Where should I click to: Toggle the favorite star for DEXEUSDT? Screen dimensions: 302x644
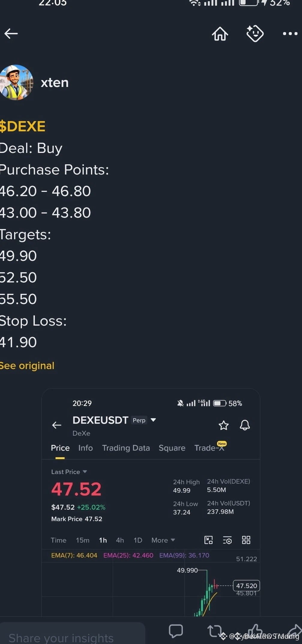click(224, 425)
